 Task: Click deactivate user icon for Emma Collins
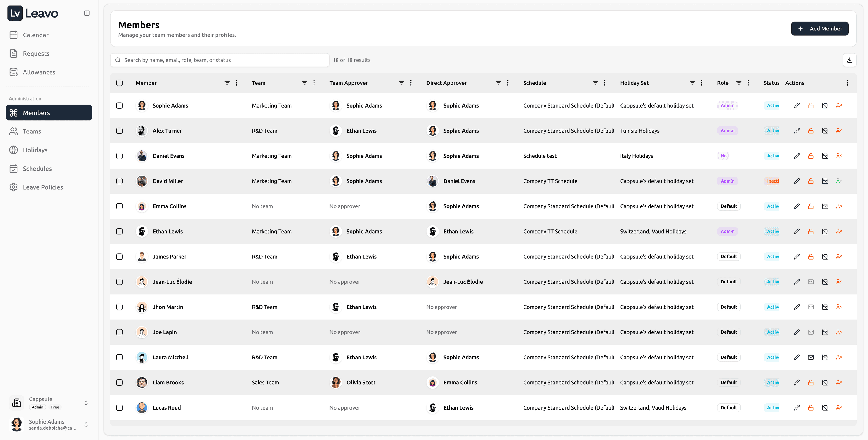[x=838, y=206]
